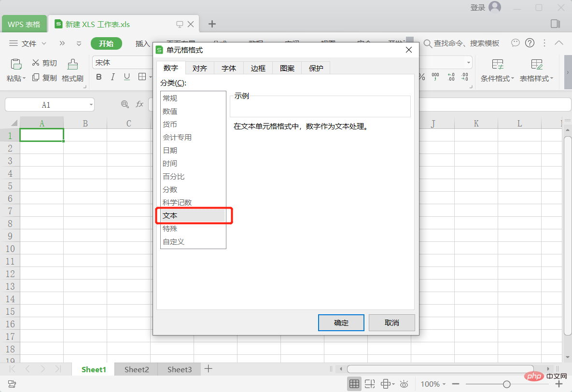Screen dimensions: 572x392
Task: Expand the ribbon right scroll arrow
Action: point(568,72)
